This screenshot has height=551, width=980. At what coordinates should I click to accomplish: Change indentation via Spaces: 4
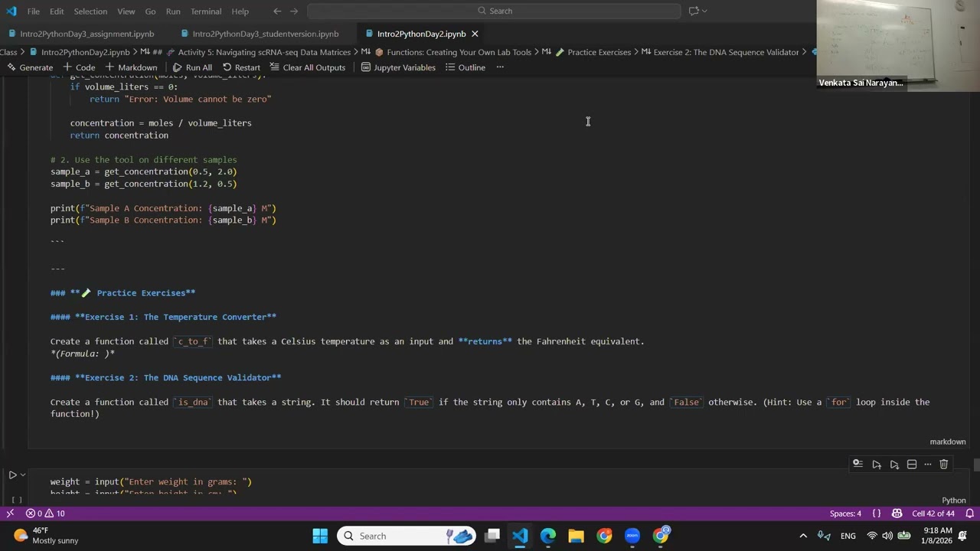coord(845,514)
